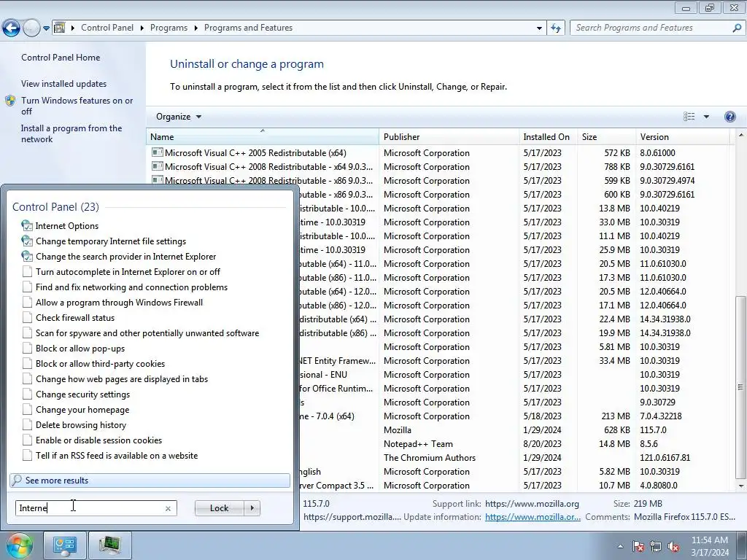Open View installed updates link
747x560 pixels.
point(64,84)
